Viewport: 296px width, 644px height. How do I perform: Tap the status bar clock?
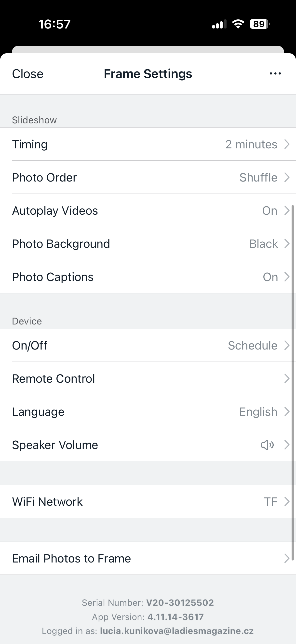(54, 24)
